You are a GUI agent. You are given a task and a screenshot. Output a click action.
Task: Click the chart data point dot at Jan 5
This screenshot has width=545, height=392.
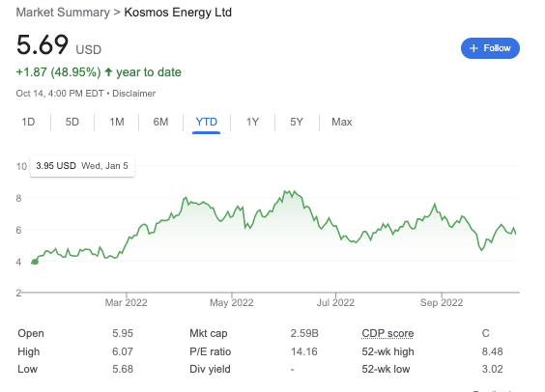pos(35,262)
